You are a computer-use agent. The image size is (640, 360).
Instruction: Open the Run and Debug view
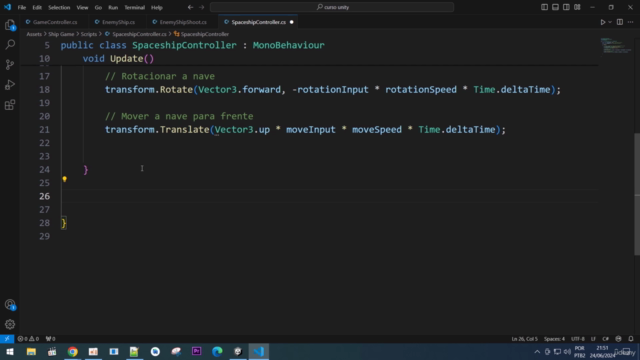10,84
